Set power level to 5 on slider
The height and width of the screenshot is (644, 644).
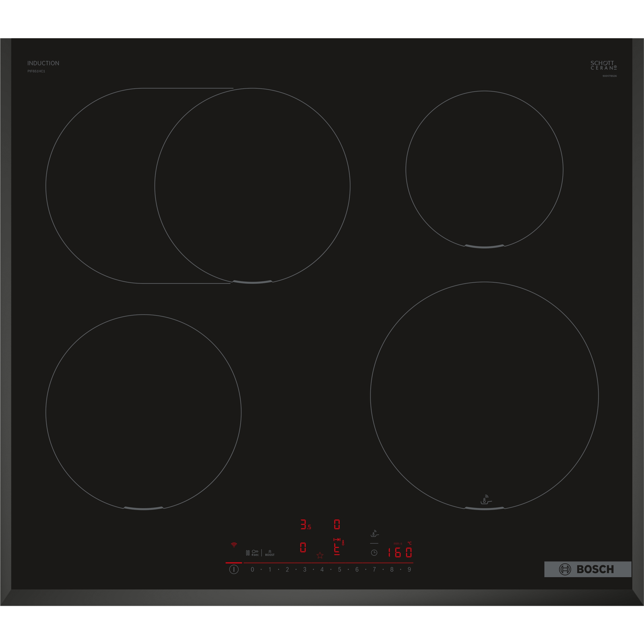[339, 570]
